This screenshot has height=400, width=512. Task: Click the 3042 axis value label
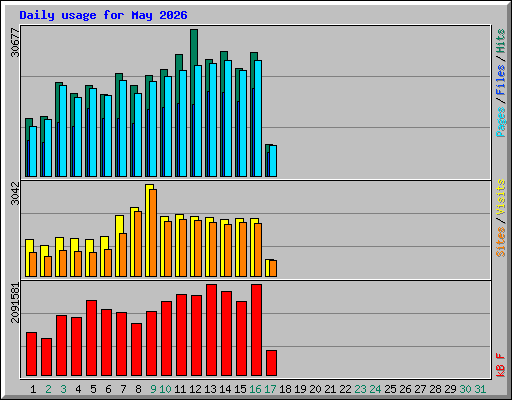(15, 193)
